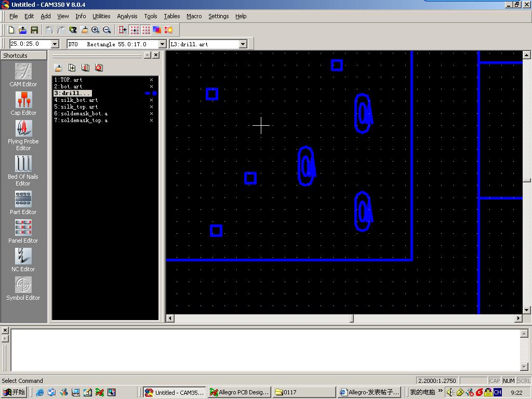Toggle visibility marker of 7:soldemask_top layer
Image resolution: width=532 pixels, height=399 pixels.
point(151,121)
